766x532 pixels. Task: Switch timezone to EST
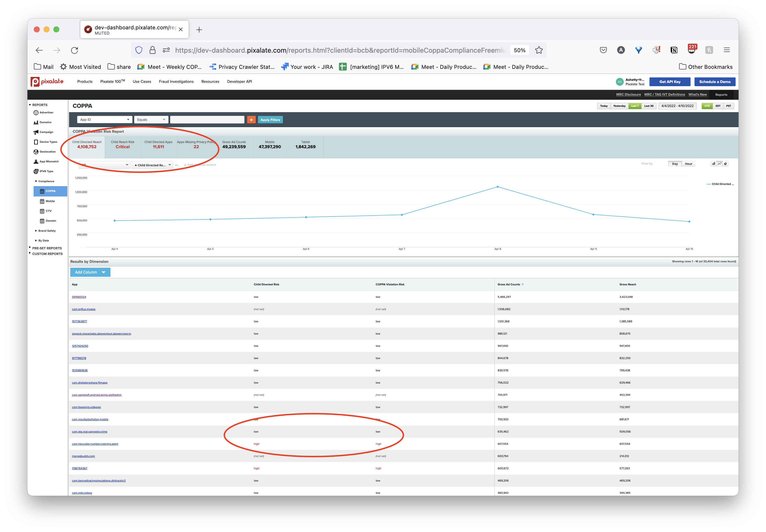coord(718,106)
